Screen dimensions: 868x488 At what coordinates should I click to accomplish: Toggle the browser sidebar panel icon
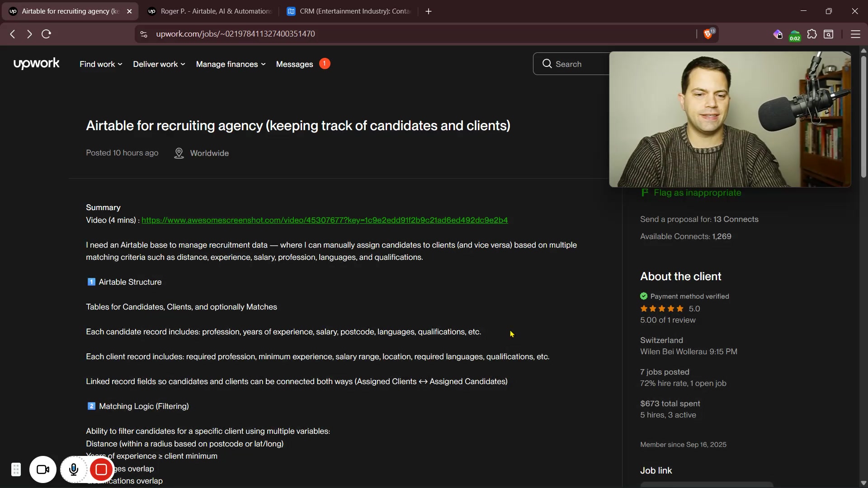click(829, 34)
